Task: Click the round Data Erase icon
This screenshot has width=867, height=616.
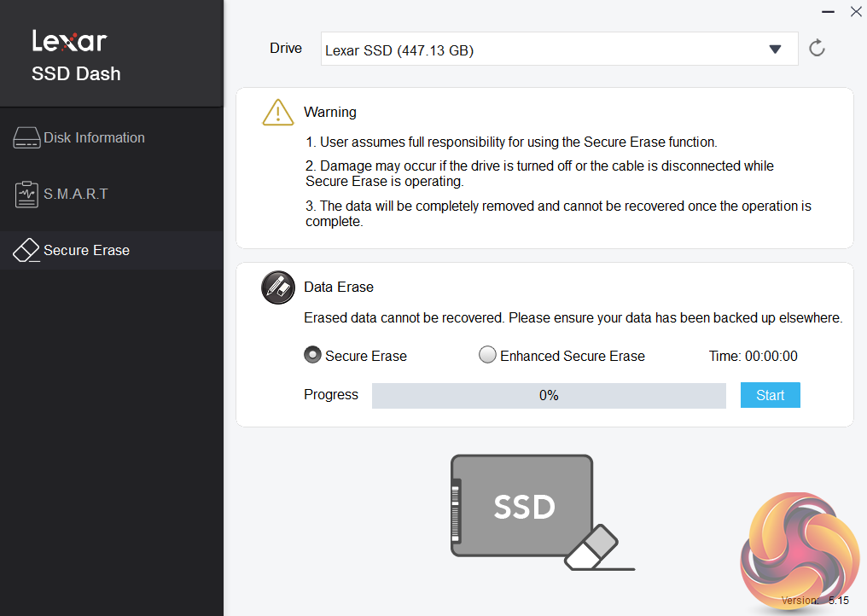Action: [x=277, y=288]
